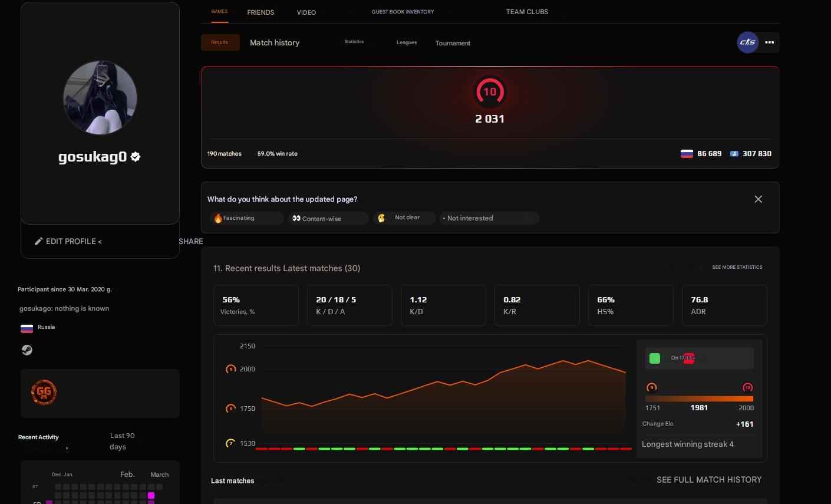Click the Russia flag next to 86 689
Viewport: 831px width, 504px height.
[x=687, y=153]
